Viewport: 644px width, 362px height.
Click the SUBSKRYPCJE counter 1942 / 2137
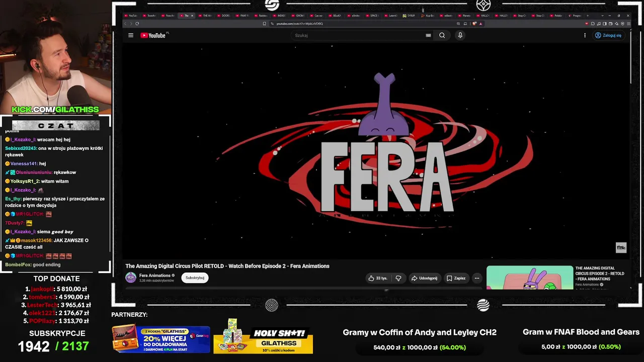(53, 346)
